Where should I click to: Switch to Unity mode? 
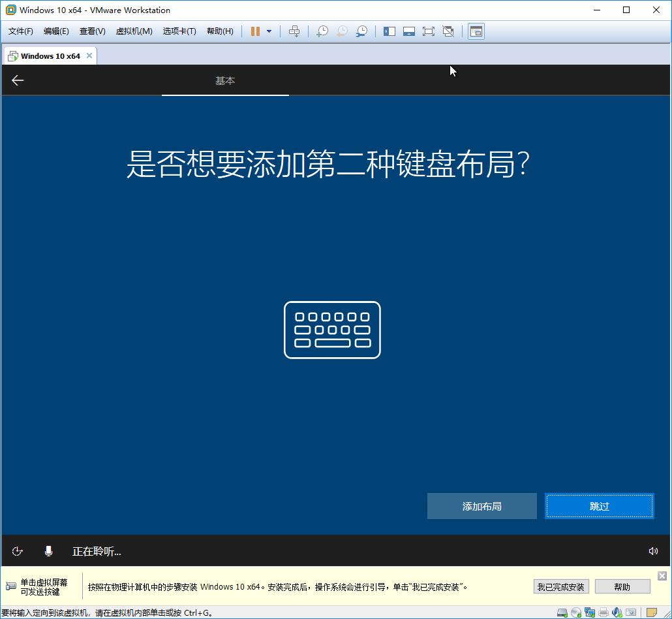point(448,31)
